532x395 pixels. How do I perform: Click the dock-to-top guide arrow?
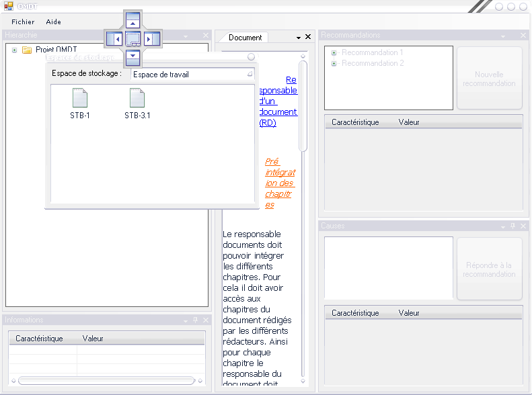133,20
